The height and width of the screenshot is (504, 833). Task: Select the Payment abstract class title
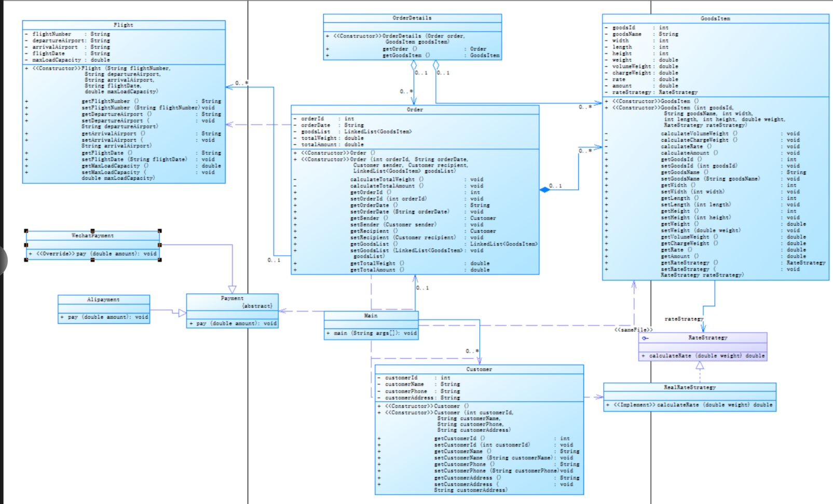pyautogui.click(x=232, y=298)
